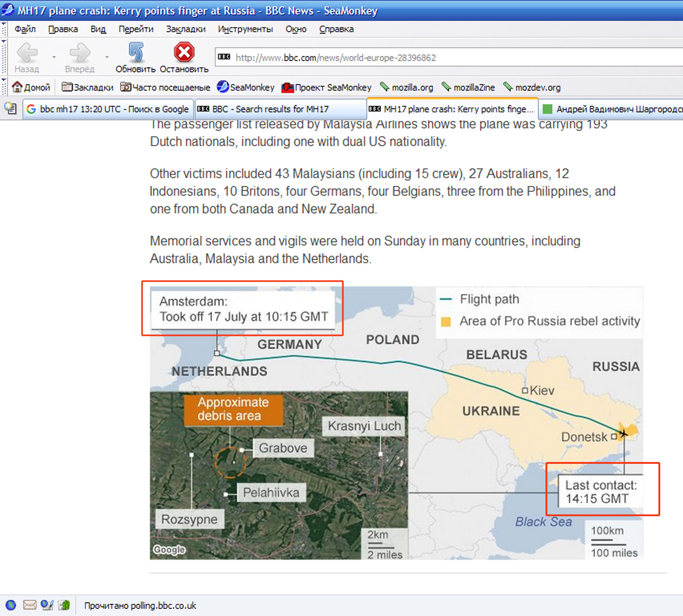This screenshot has height=616, width=683.
Task: Select the MH17 plane crash Kerry tab
Action: click(x=452, y=109)
